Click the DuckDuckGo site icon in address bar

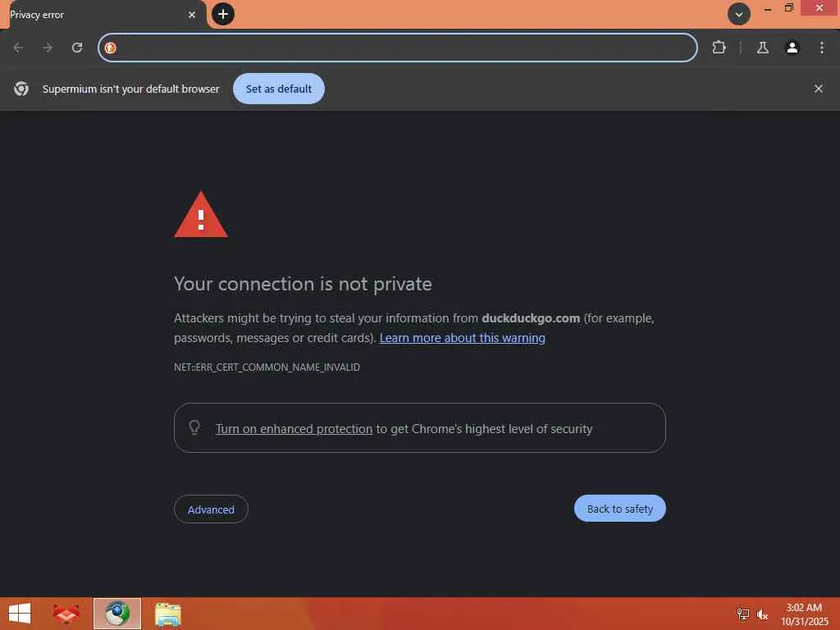click(x=111, y=48)
